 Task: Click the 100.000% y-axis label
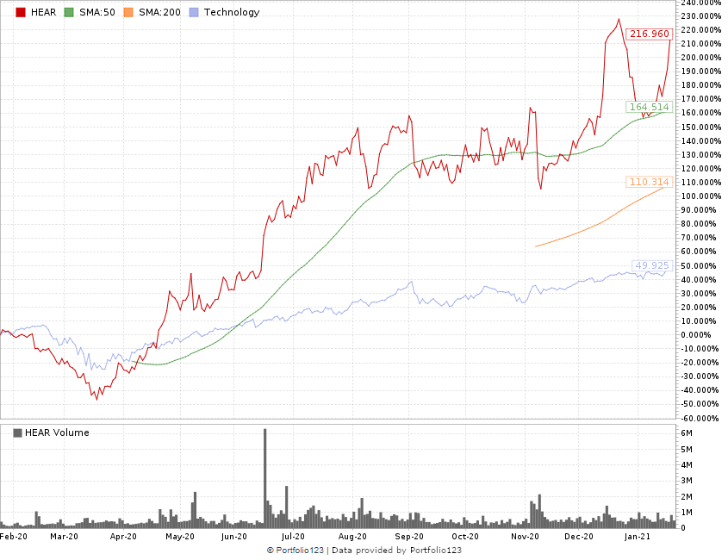(700, 196)
